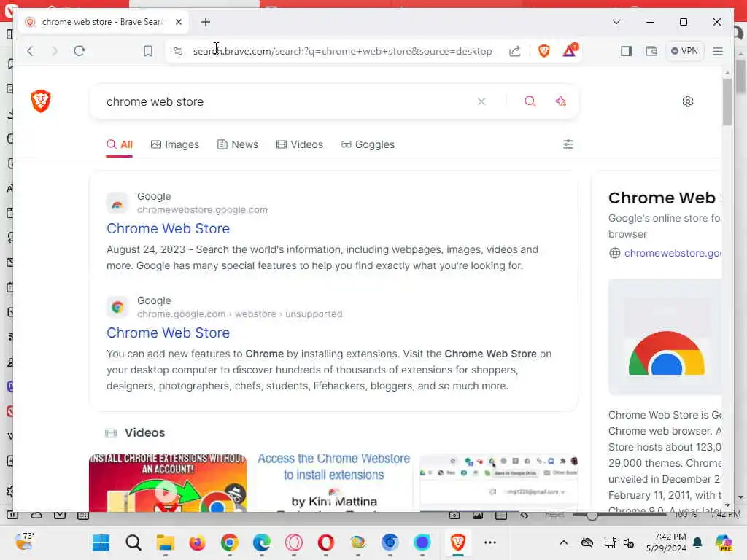Open Copilot preview icon in taskbar

coord(723,542)
